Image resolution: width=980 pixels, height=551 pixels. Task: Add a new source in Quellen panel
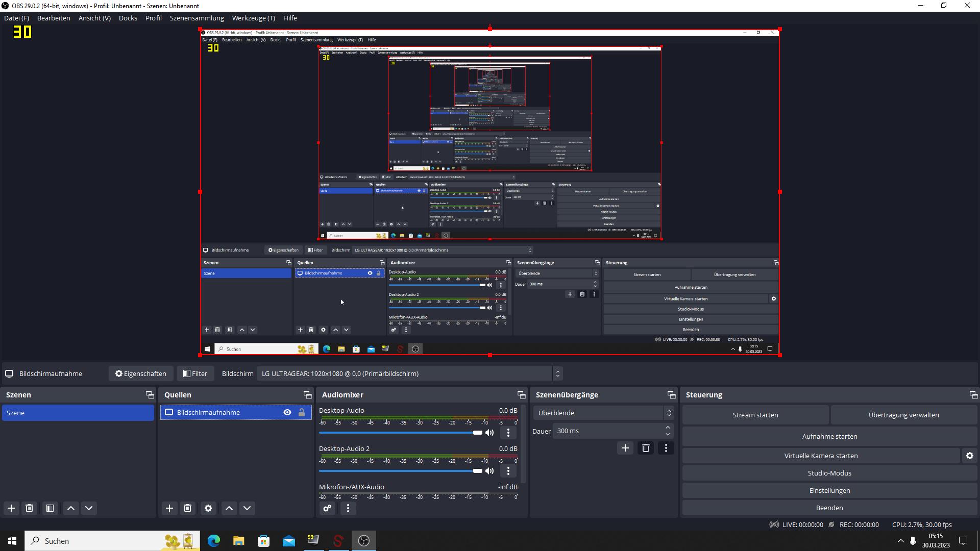point(169,508)
